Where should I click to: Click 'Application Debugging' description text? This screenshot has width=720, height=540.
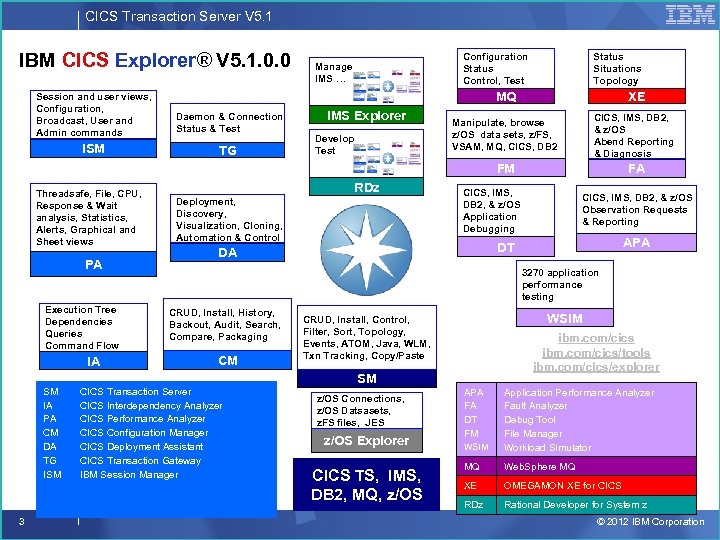(x=489, y=222)
